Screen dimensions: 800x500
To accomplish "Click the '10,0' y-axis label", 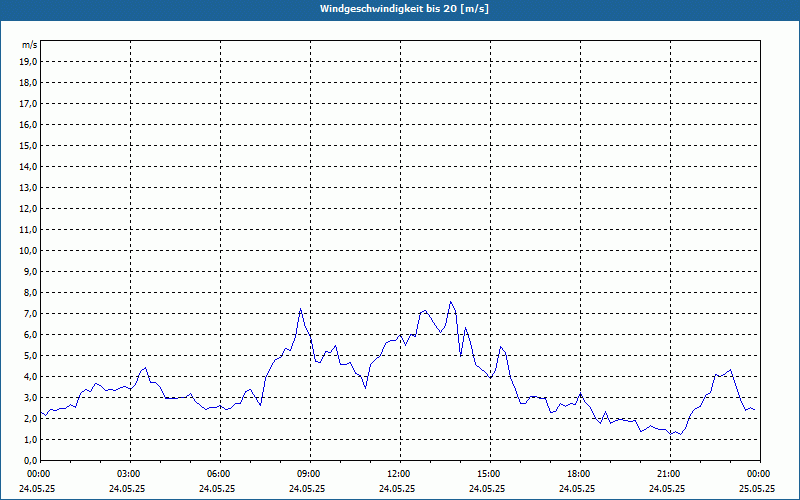I will point(28,251).
